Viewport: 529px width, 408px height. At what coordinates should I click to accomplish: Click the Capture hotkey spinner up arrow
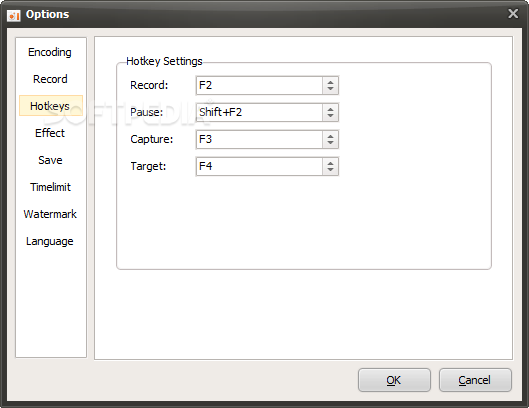tap(330, 136)
